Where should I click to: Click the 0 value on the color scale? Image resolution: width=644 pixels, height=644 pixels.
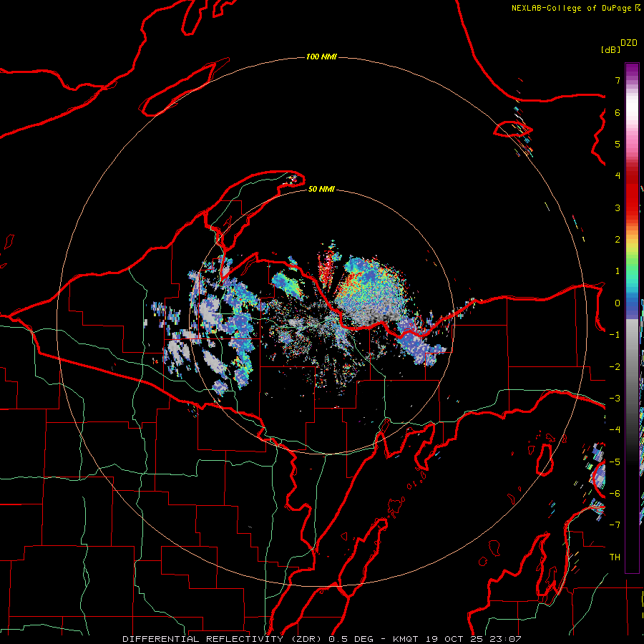point(618,303)
